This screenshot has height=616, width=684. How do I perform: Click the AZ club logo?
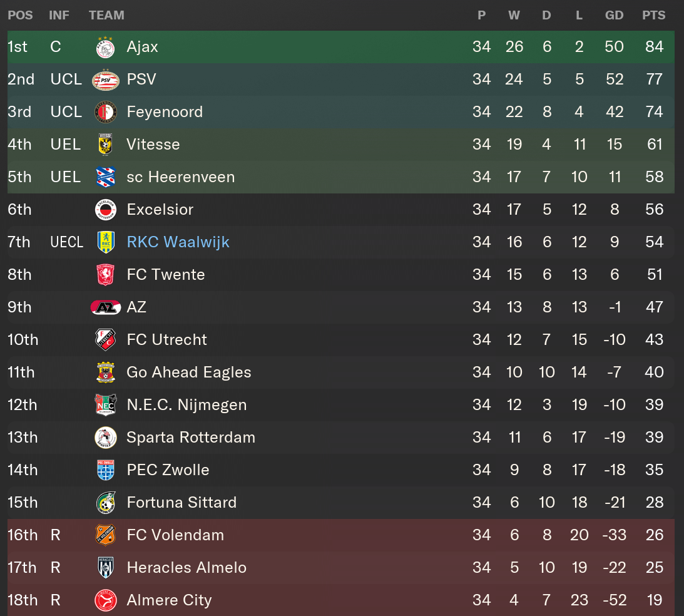pyautogui.click(x=105, y=307)
